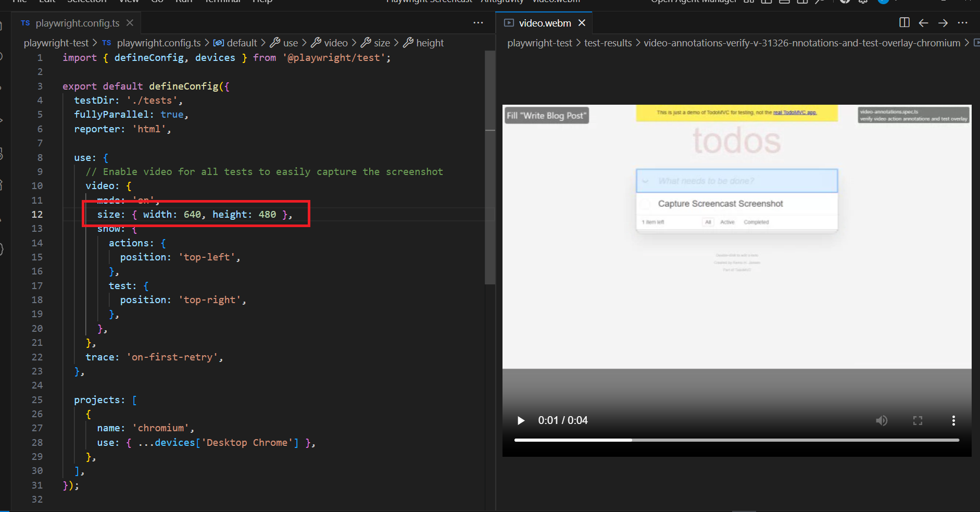Close the playwright.config.ts tab

click(130, 23)
